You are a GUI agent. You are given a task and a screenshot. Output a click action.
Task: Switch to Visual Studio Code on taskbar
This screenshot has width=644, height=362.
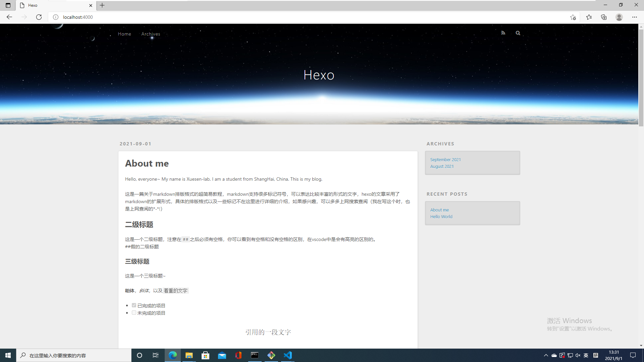click(x=288, y=355)
